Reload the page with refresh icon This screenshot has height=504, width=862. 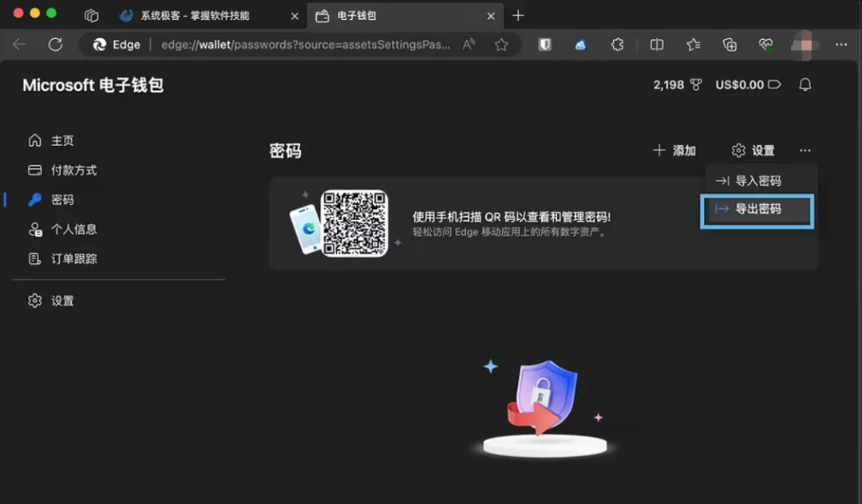55,45
